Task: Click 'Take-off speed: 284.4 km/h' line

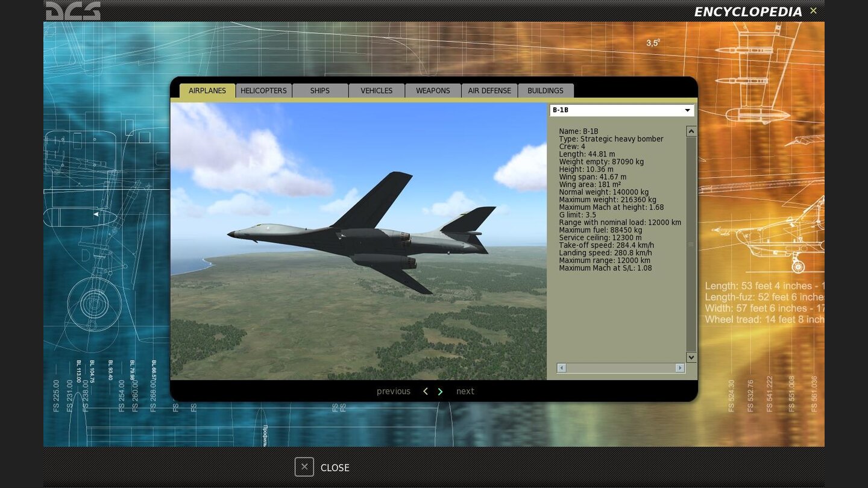Action: point(606,245)
